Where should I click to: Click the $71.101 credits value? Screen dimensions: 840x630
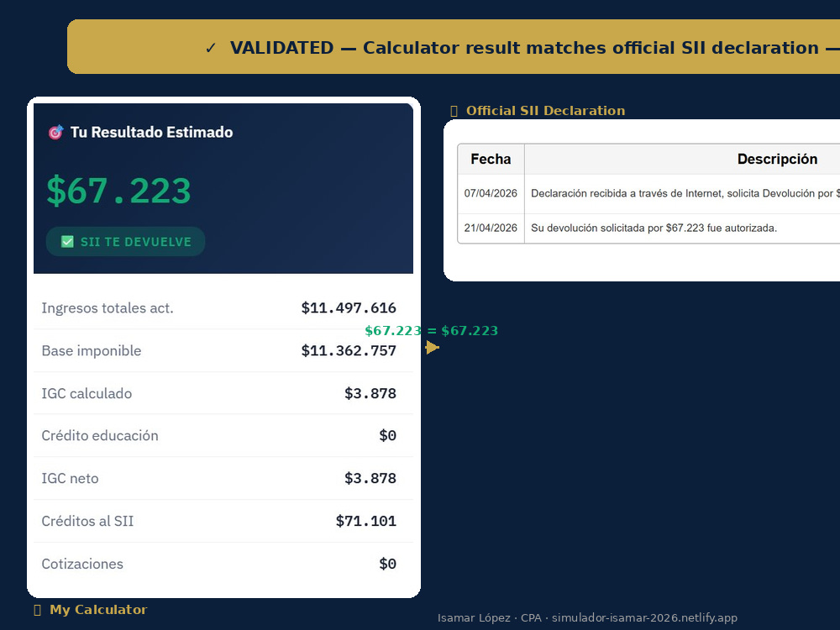pyautogui.click(x=366, y=521)
